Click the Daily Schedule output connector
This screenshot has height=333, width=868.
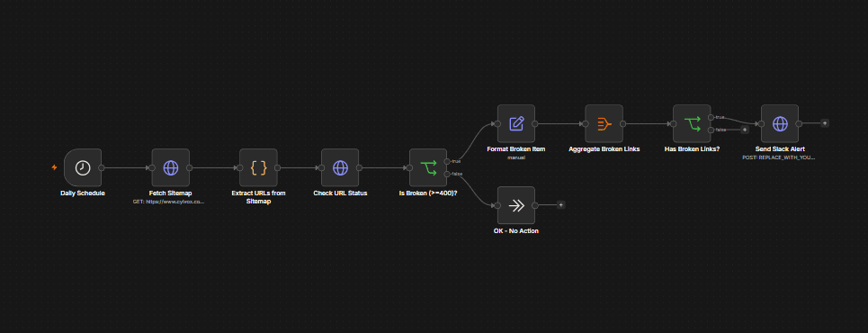tap(102, 167)
